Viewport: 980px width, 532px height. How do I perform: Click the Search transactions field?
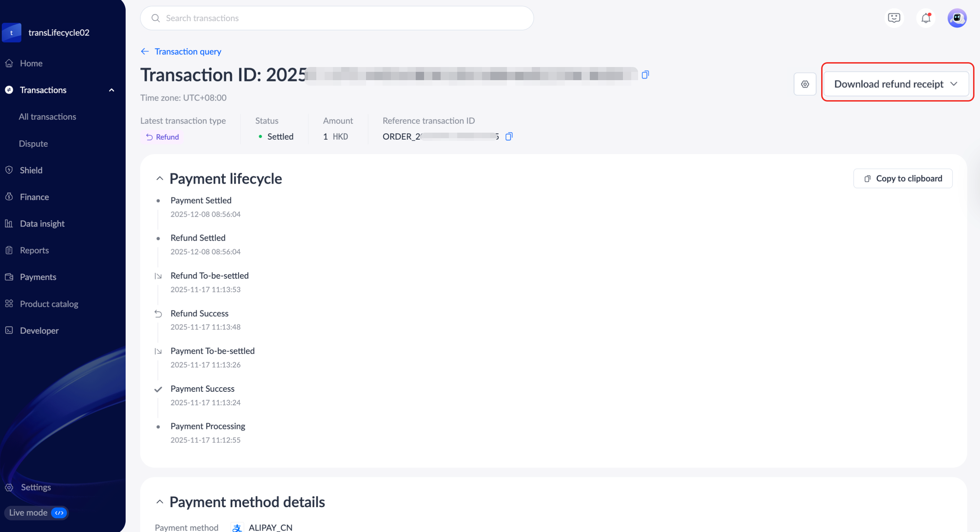pos(337,18)
